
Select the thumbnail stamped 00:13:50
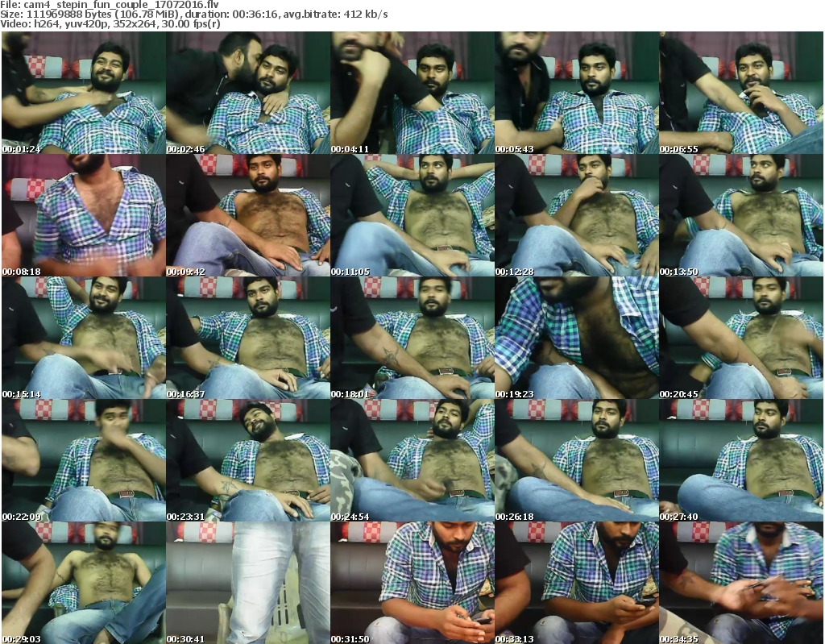(x=741, y=215)
